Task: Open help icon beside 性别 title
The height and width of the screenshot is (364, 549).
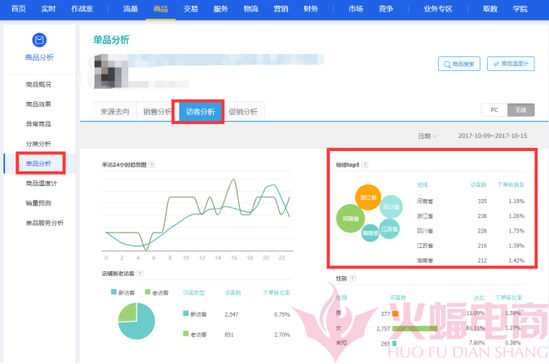Action: pyautogui.click(x=353, y=278)
